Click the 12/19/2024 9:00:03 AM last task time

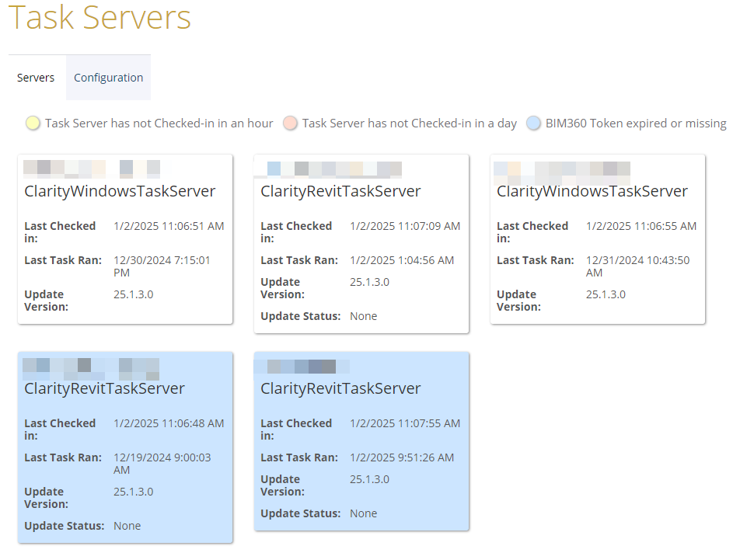(x=162, y=464)
